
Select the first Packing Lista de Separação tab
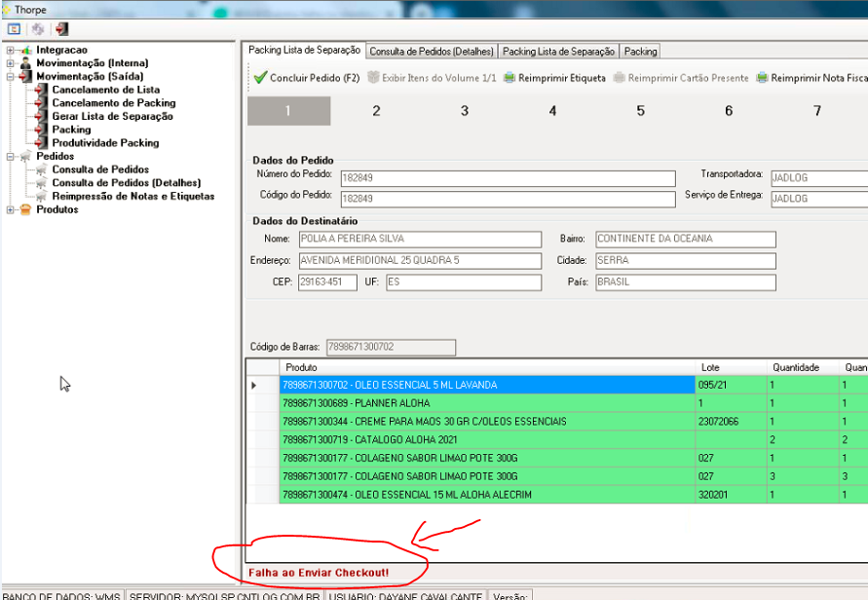304,51
